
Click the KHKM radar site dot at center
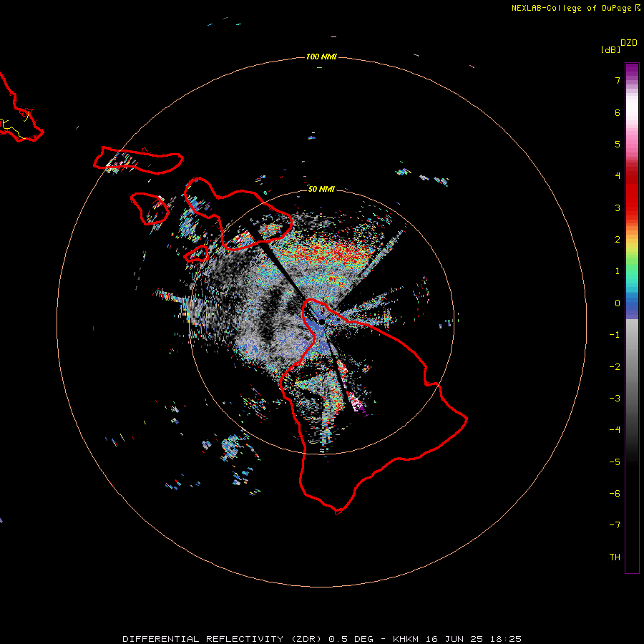tap(322, 321)
